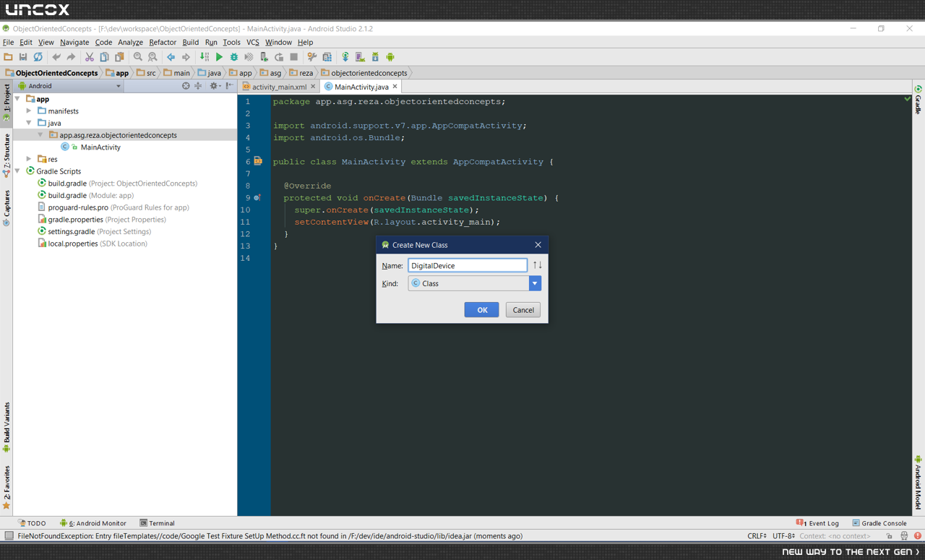Viewport: 925px width, 560px height.
Task: Click the Synchronize refresh toolbar icon
Action: [x=38, y=57]
